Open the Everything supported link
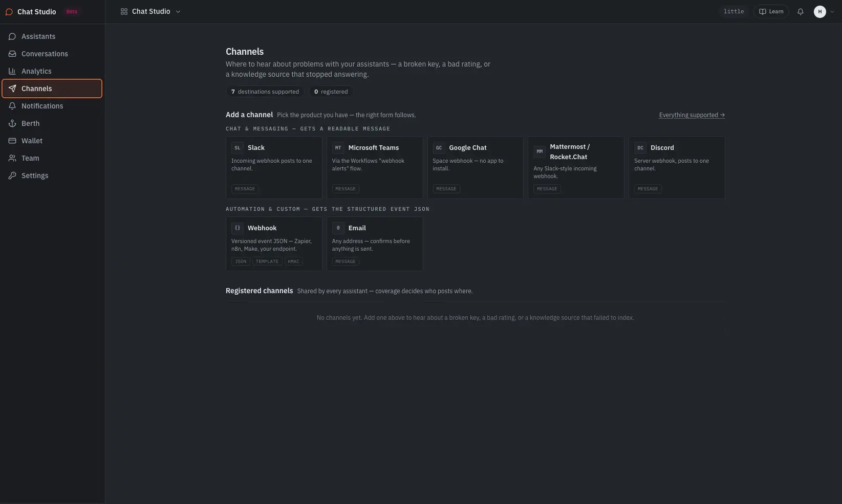The width and height of the screenshot is (842, 504). click(x=692, y=115)
